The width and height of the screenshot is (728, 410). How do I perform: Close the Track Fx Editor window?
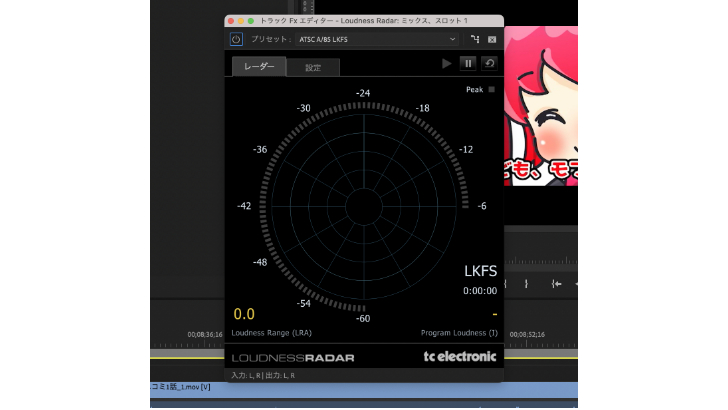tap(231, 21)
